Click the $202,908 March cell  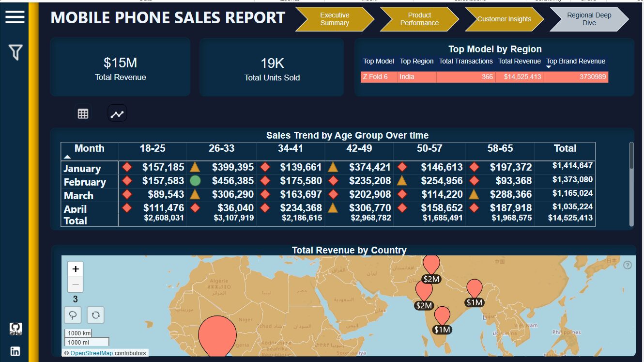click(x=370, y=194)
